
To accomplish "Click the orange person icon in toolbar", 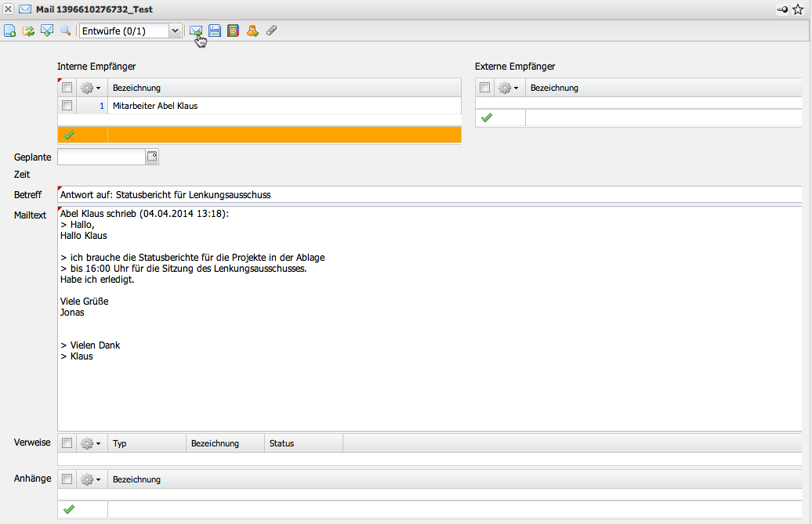I will click(252, 31).
